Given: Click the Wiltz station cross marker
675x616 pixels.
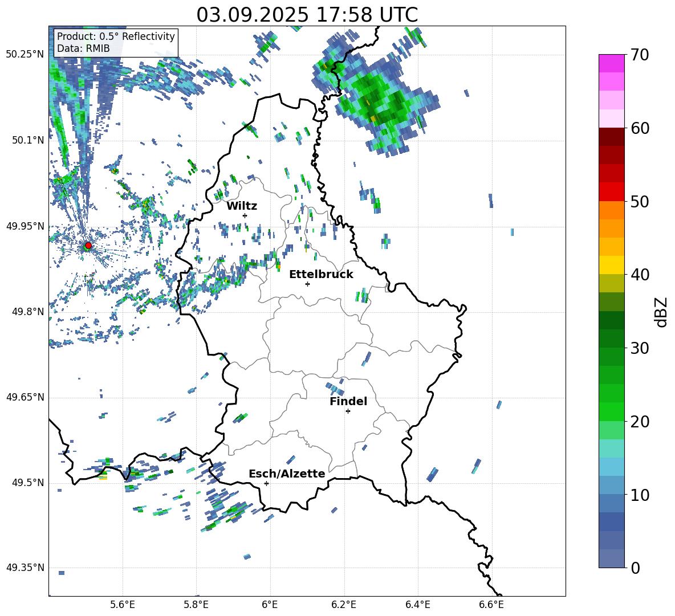Looking at the screenshot, I should tap(245, 215).
